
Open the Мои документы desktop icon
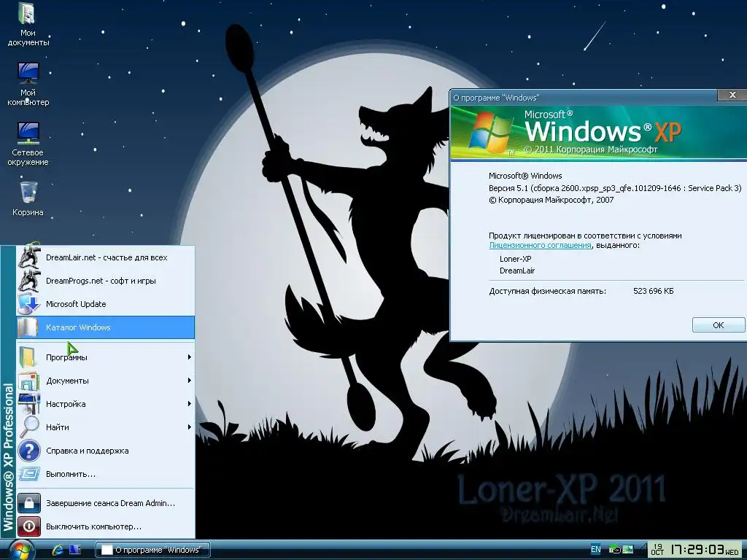(28, 24)
